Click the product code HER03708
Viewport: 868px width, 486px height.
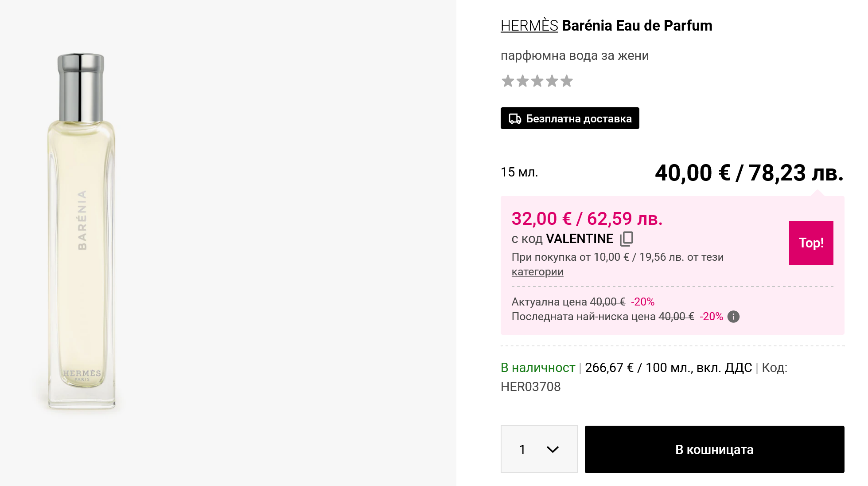[530, 387]
